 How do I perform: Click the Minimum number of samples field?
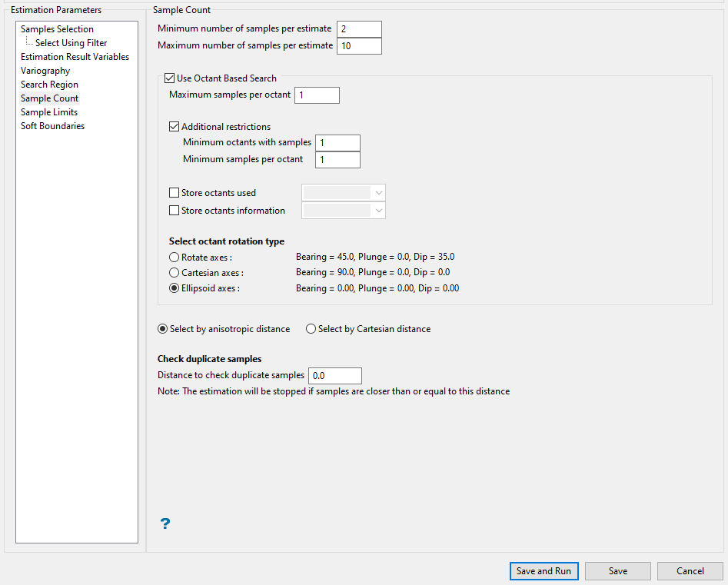(x=359, y=29)
